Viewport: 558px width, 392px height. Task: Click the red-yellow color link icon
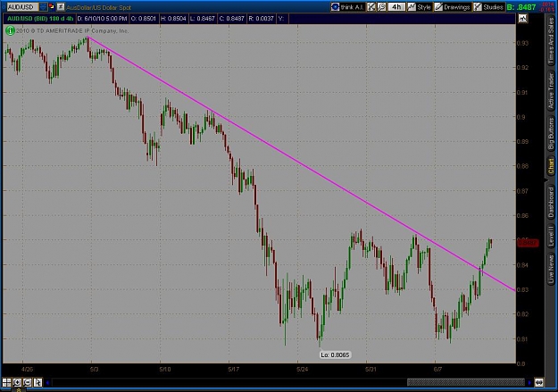point(52,6)
